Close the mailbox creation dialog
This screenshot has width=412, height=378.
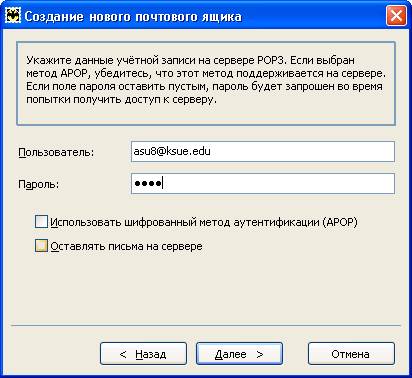[x=396, y=16]
